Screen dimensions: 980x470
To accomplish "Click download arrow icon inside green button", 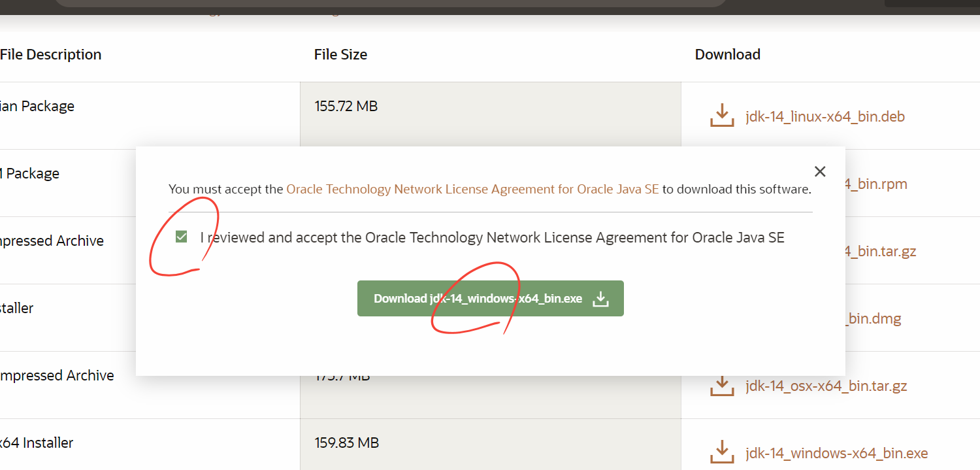I will [x=600, y=299].
